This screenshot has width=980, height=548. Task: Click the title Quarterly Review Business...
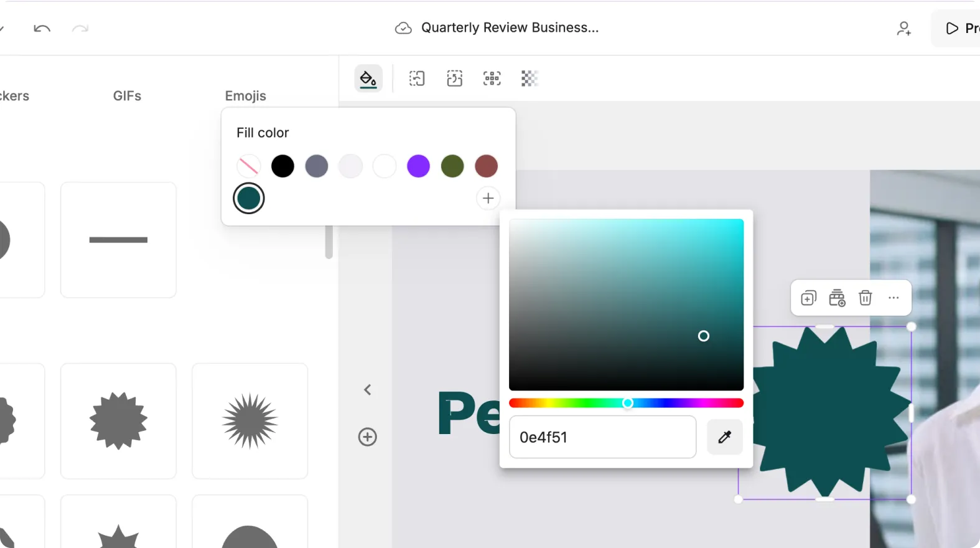(510, 28)
